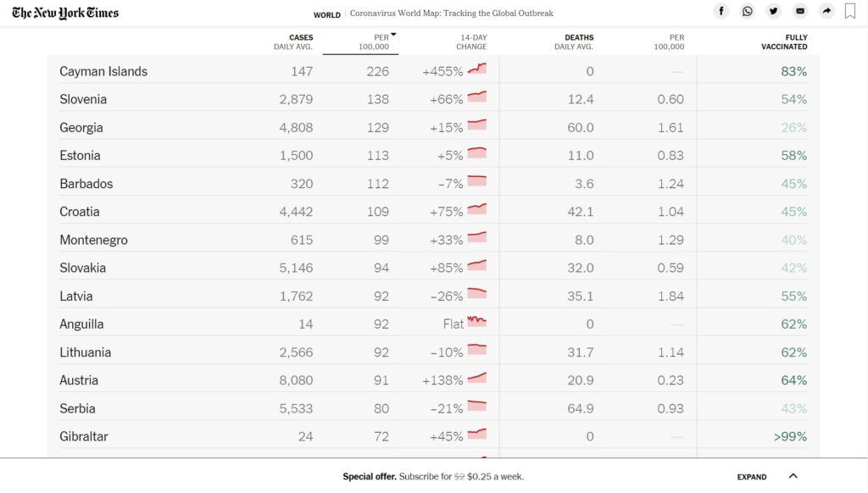Bookmark this article icon
868x493 pixels.
[x=849, y=11]
